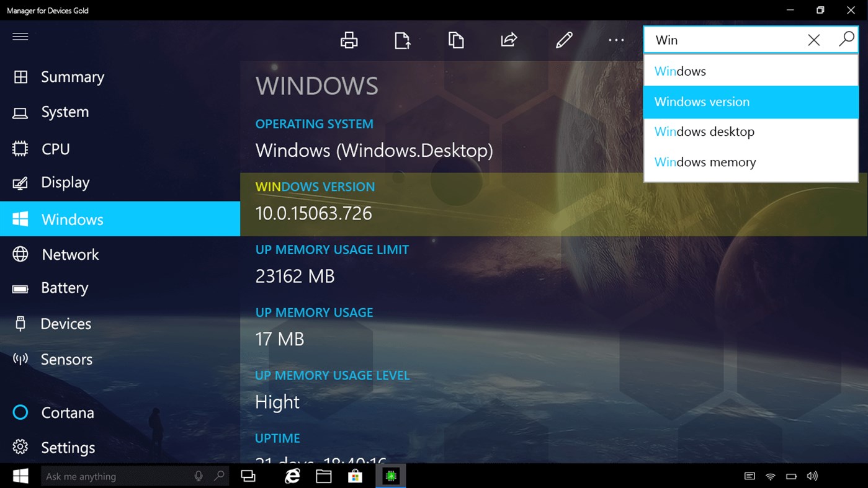This screenshot has width=868, height=488.
Task: Select the Edit pencil icon
Action: click(563, 40)
